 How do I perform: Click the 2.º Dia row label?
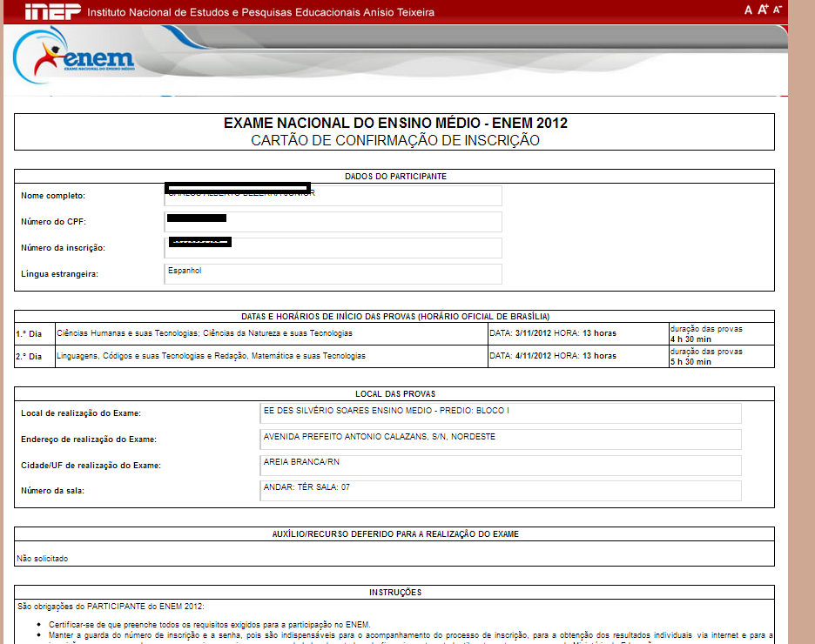[29, 357]
